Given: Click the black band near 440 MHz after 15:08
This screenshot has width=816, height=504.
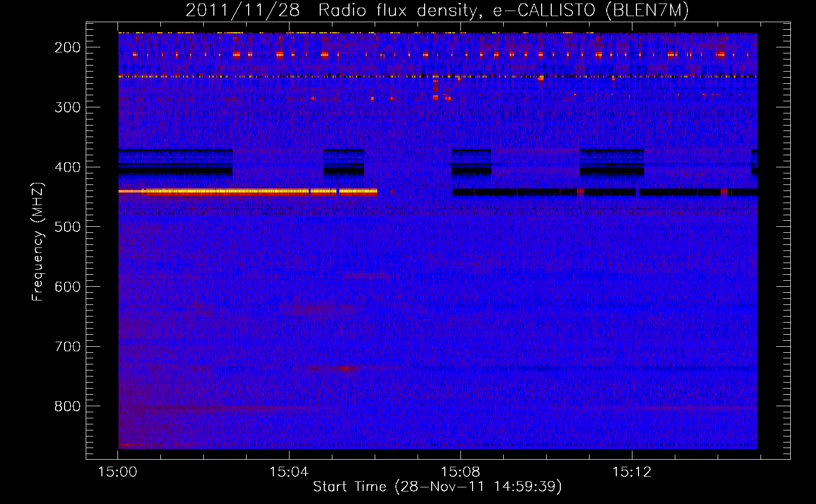Looking at the screenshot, I should (x=605, y=192).
